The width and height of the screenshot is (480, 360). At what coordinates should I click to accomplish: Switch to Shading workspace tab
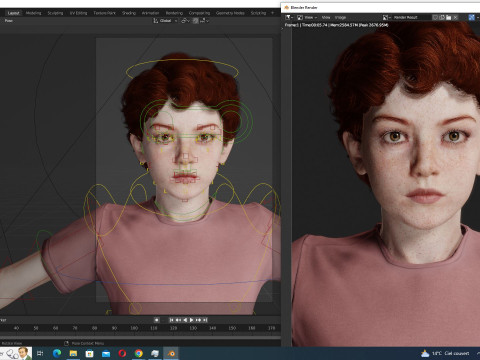[129, 13]
